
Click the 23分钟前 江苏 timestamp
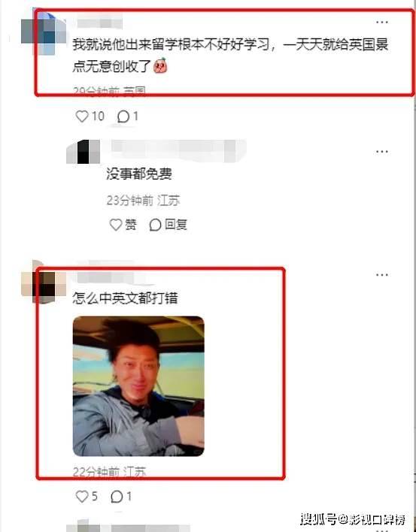point(143,200)
